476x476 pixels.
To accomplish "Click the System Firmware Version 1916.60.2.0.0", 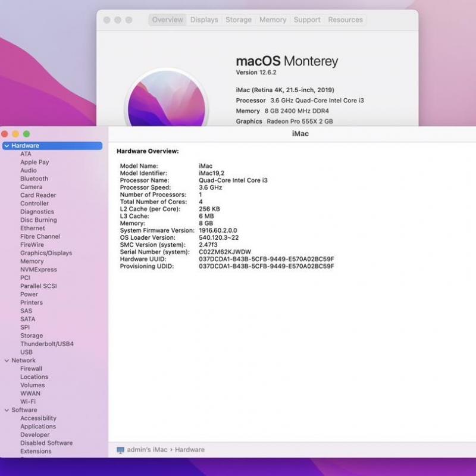I will point(218,230).
